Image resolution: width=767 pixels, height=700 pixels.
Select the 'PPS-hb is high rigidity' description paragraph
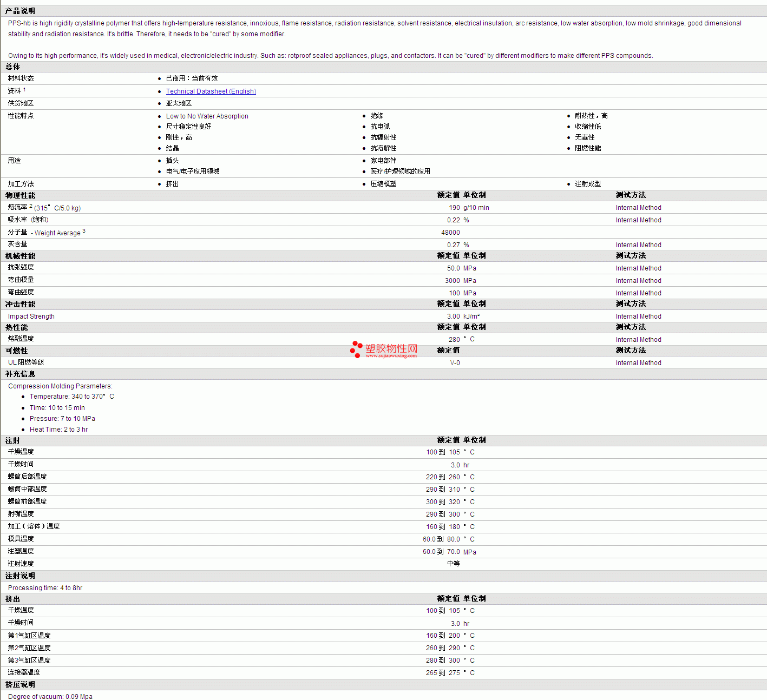(375, 29)
